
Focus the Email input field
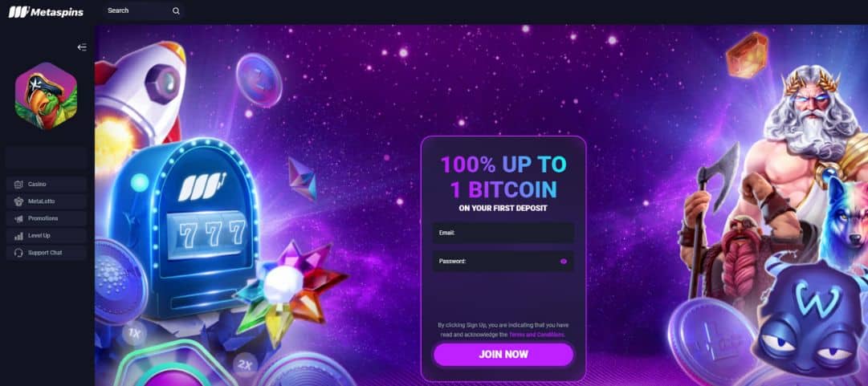(503, 233)
